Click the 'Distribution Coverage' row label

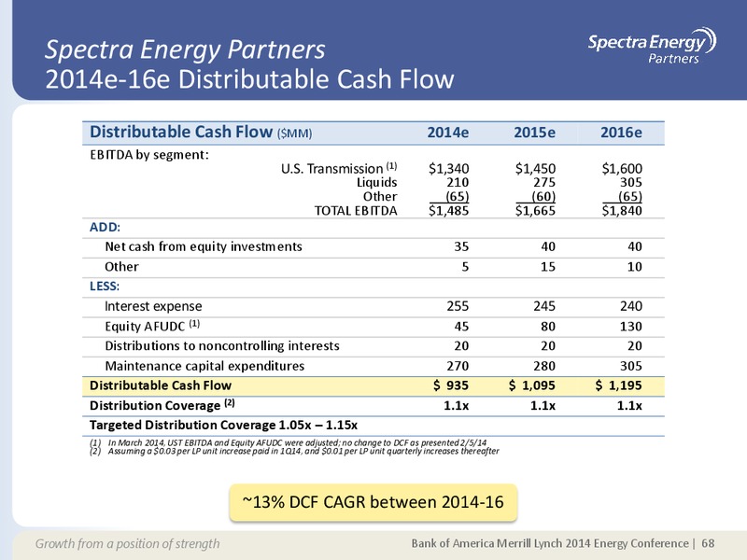(x=162, y=405)
